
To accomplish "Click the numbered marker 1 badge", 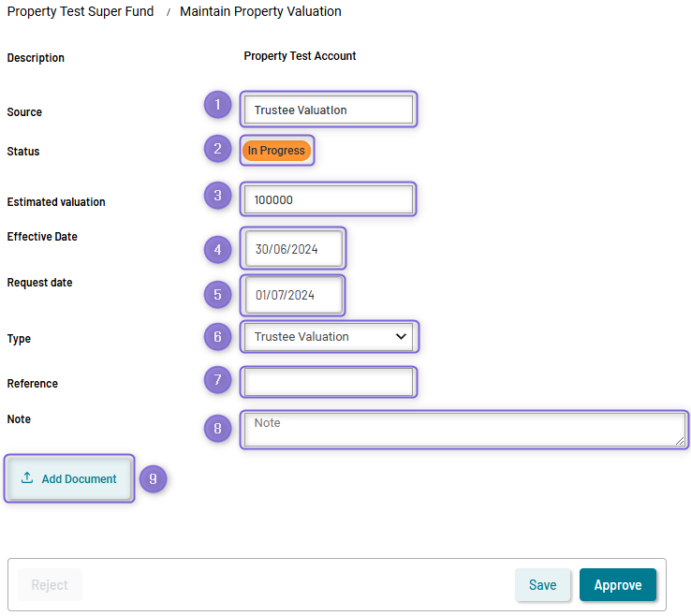I will [217, 105].
